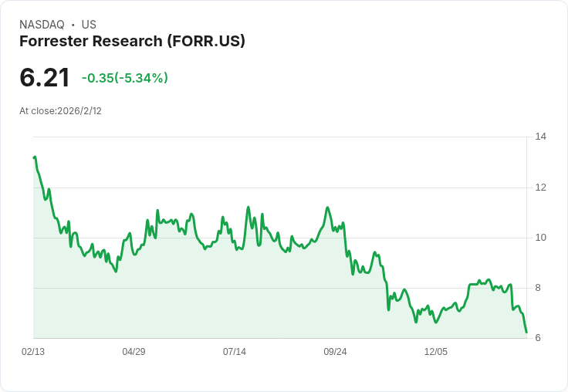The width and height of the screenshot is (568, 392).
Task: Click the chart line's starting point at far left
Action: (x=34, y=157)
